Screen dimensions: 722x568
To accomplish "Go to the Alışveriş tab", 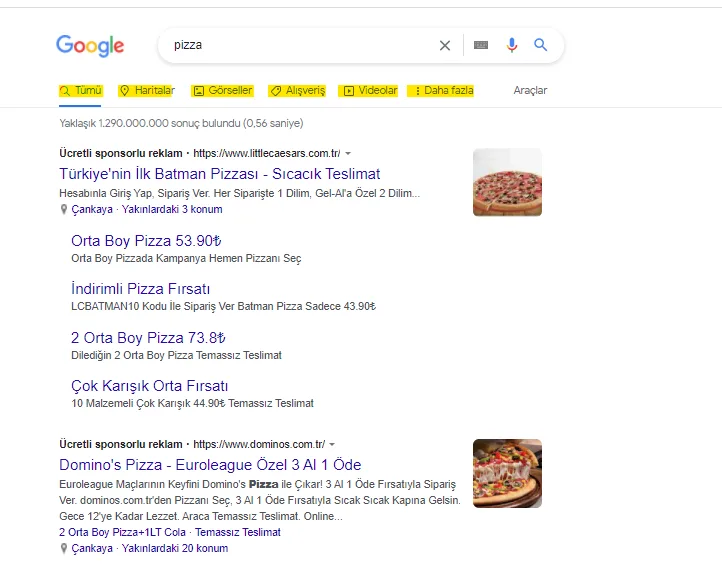I will [x=297, y=91].
